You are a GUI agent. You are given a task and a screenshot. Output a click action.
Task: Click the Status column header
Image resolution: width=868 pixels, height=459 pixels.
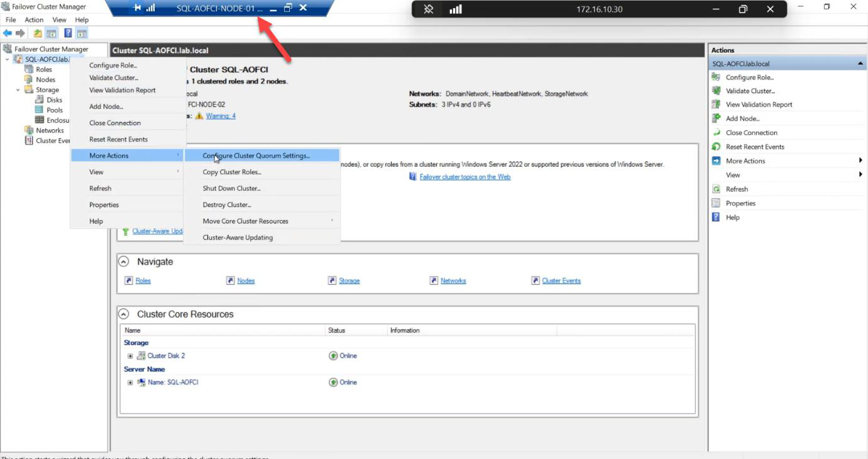(x=356, y=330)
